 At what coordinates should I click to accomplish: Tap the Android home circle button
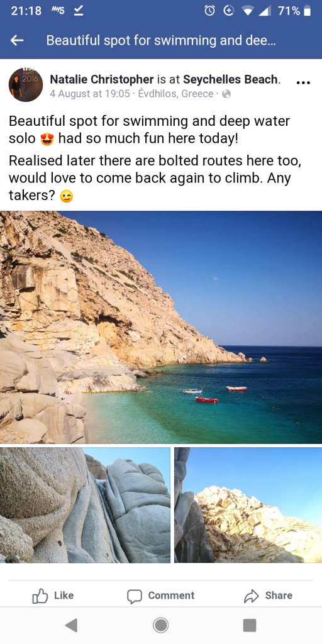coord(160,625)
